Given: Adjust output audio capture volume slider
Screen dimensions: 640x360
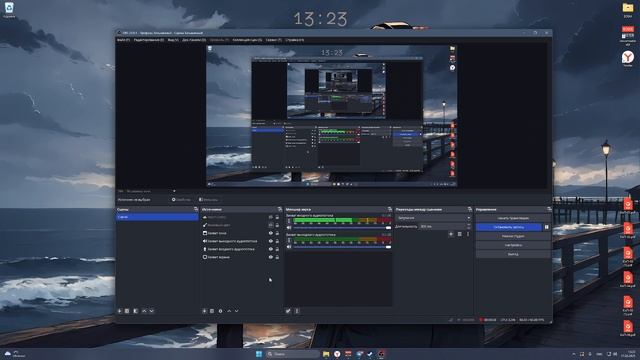Looking at the screenshot, I should click(342, 247).
